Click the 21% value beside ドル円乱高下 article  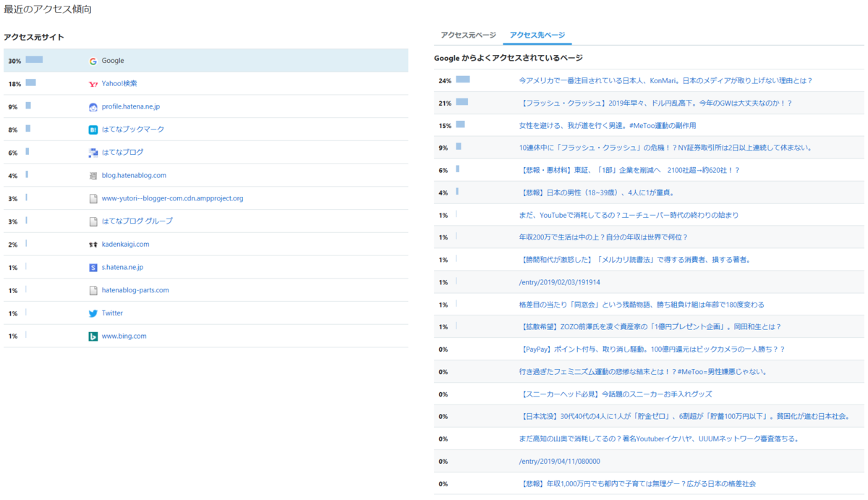coord(445,103)
